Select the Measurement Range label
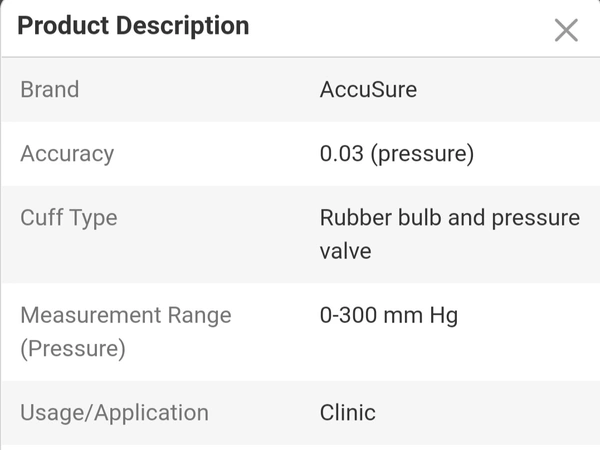This screenshot has height=450, width=600. 125,315
